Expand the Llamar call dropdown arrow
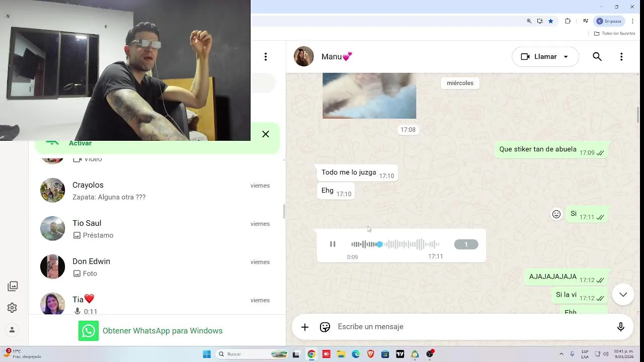 coord(566,57)
